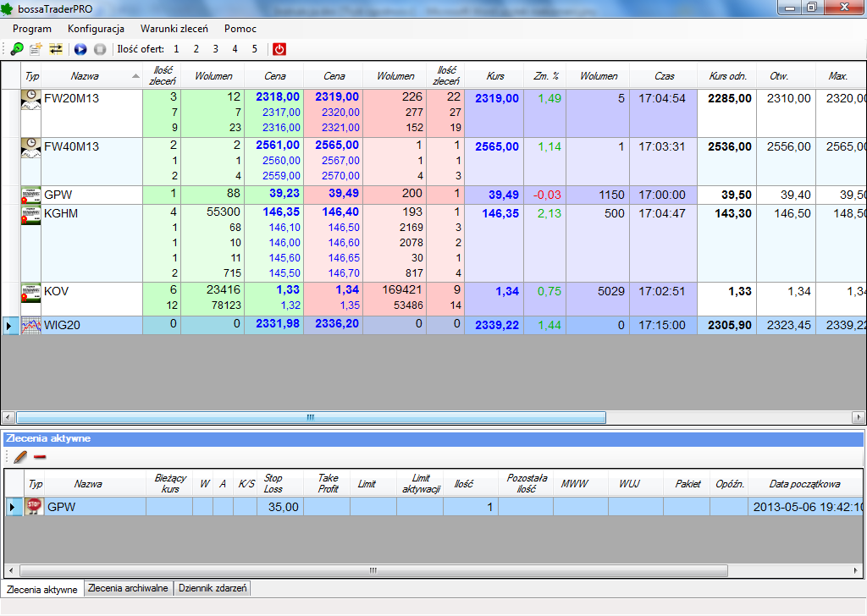The width and height of the screenshot is (867, 616).
Task: Click the orders panel horizontal scrollbar thumb
Action: (373, 570)
